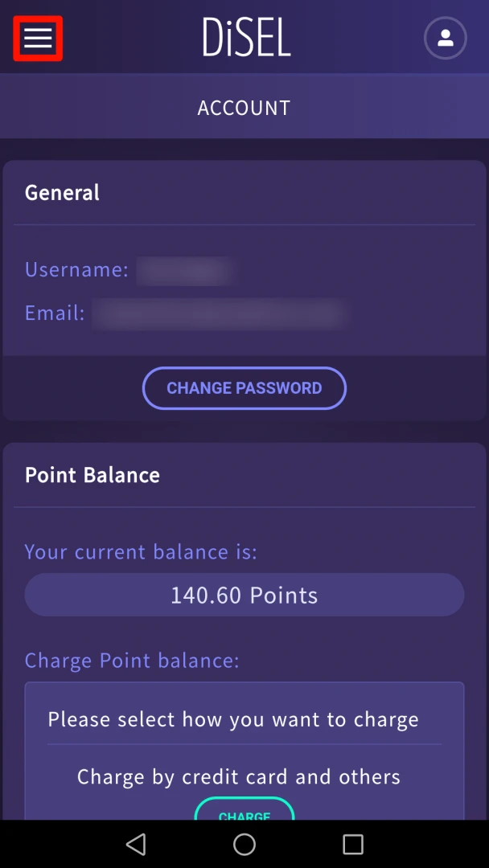Select the General section heading
Screen dimensions: 489x868
[63, 193]
